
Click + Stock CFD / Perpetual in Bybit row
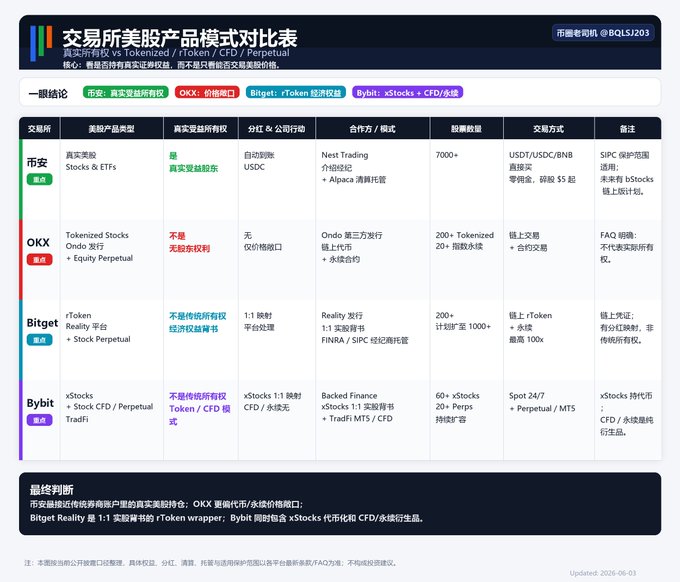pos(109,407)
